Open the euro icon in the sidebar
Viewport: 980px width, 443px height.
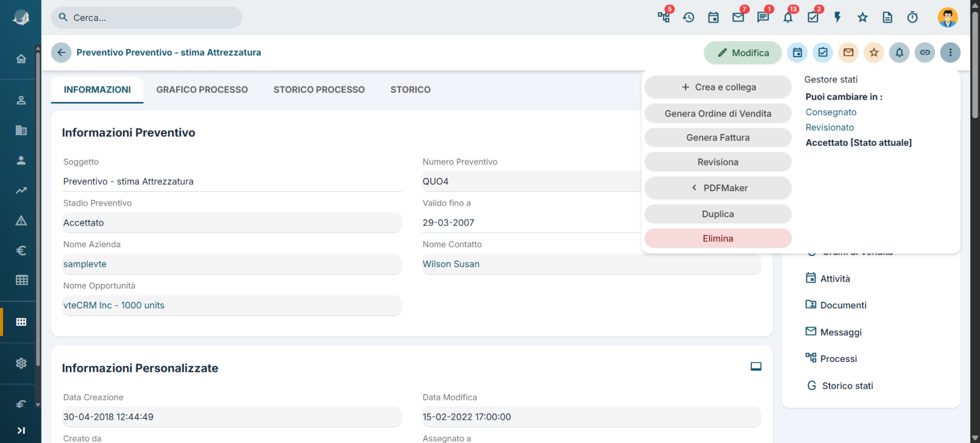coord(21,251)
